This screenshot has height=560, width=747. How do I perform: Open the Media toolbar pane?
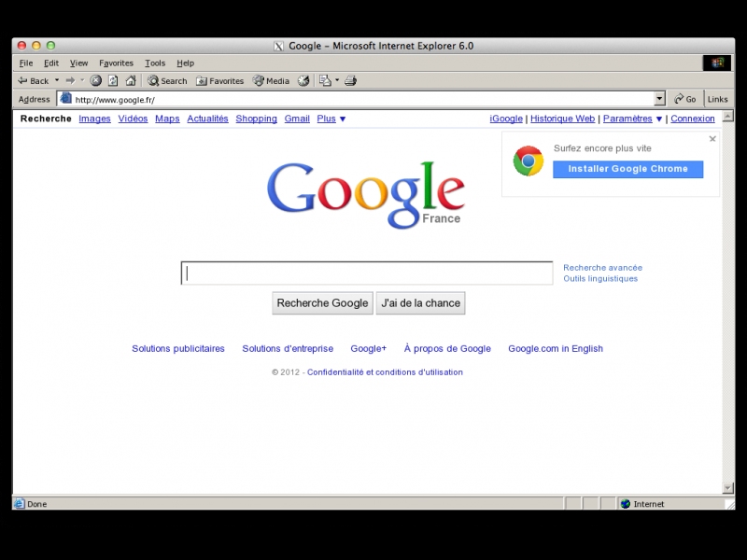point(271,81)
